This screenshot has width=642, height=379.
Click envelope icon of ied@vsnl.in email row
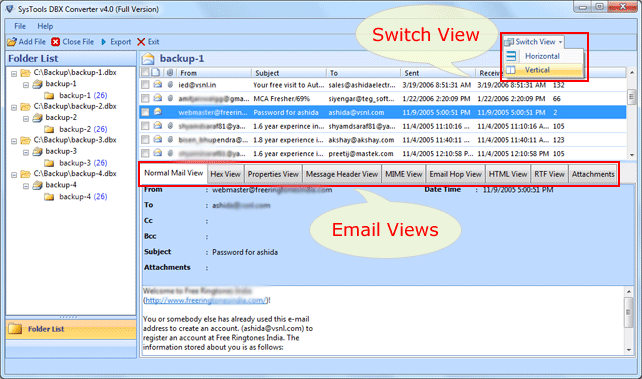point(158,85)
